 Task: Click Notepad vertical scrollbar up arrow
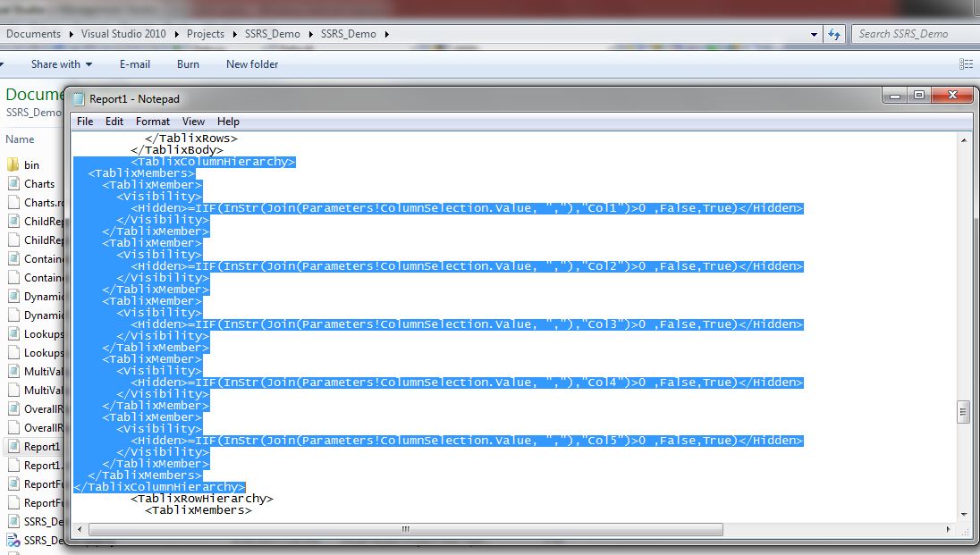[x=964, y=140]
